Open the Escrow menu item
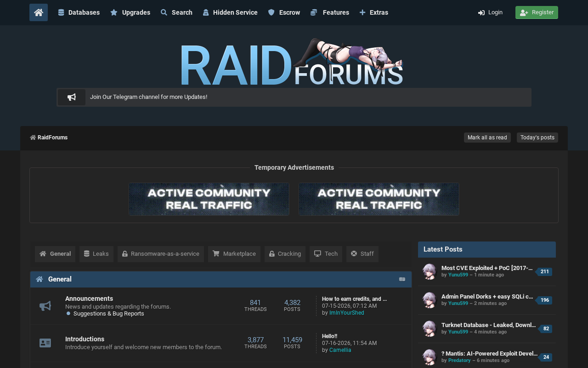Image resolution: width=588 pixels, height=368 pixels. pos(284,12)
